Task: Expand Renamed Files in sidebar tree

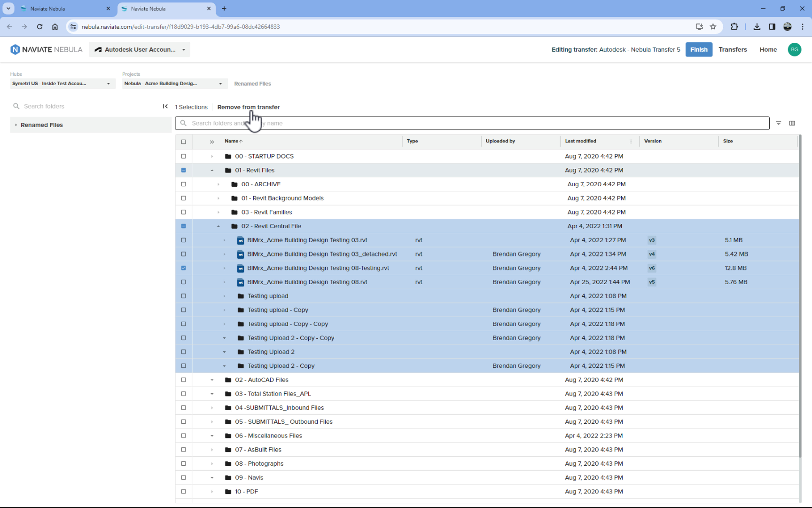Action: pyautogui.click(x=16, y=125)
